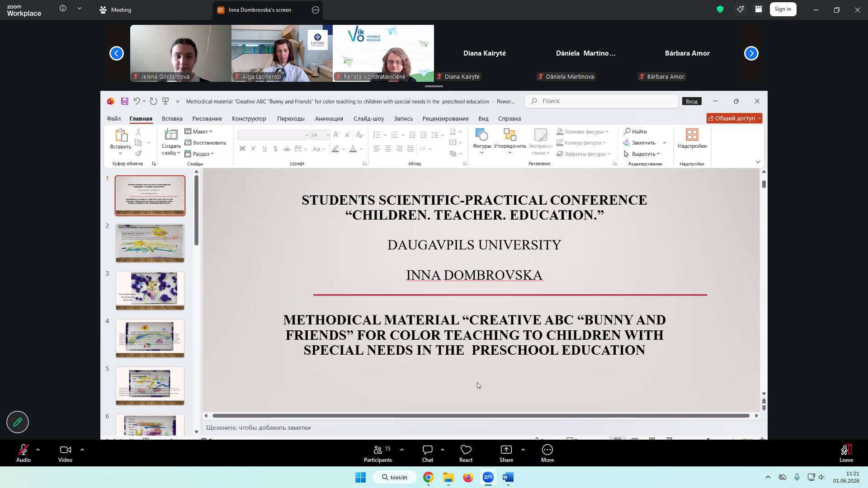Start slideshow from beginning icon
This screenshot has width=868, height=488.
point(165,101)
